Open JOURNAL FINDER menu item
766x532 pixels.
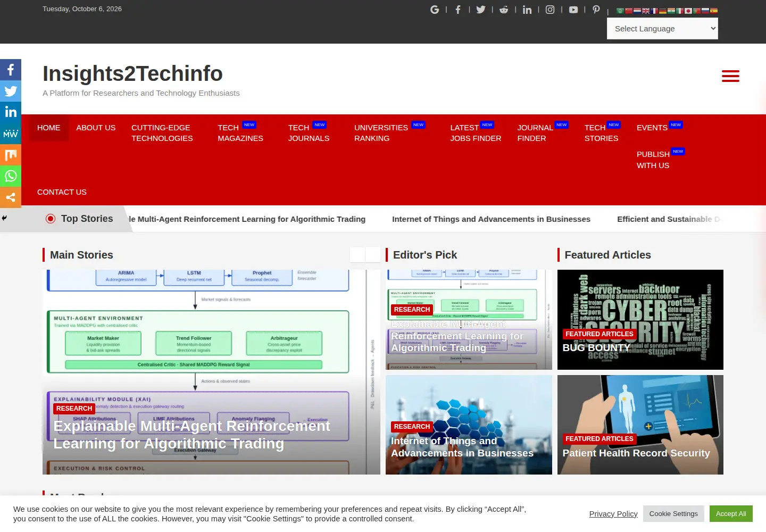tap(535, 133)
